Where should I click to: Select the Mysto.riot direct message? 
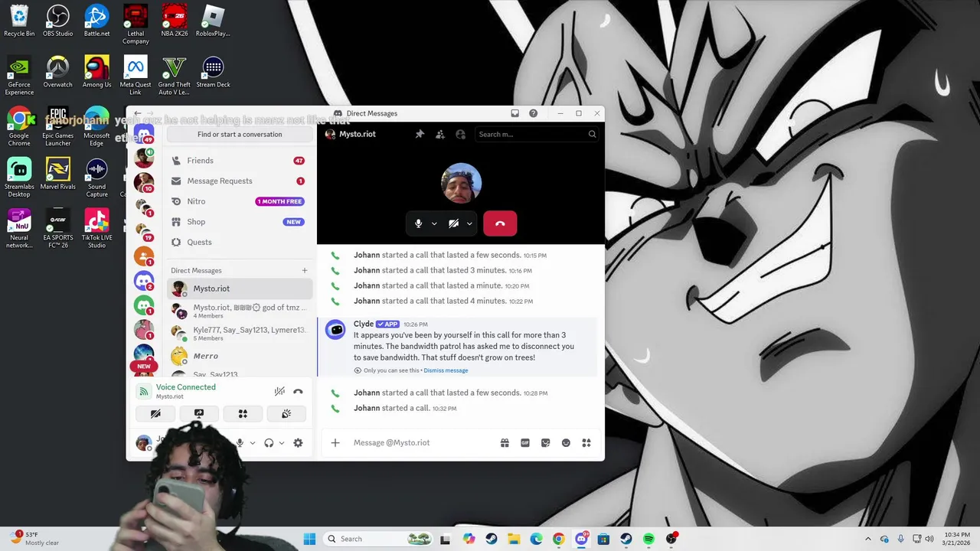point(240,289)
